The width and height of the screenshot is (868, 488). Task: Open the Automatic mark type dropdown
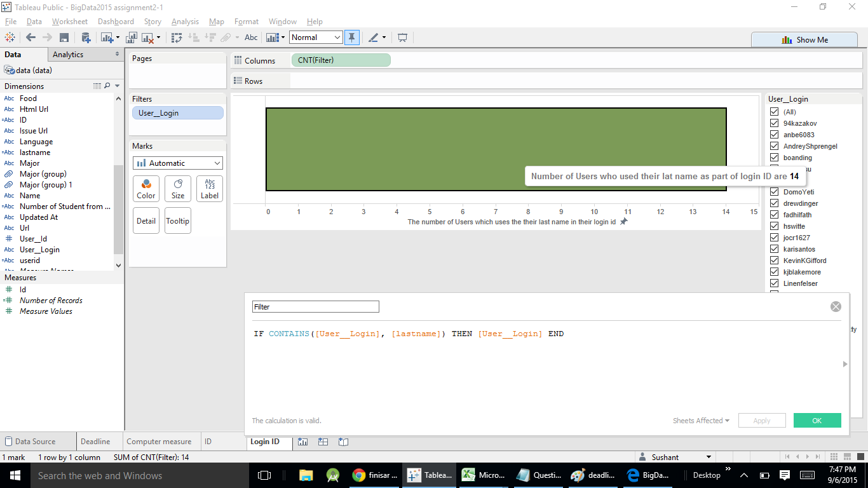pyautogui.click(x=178, y=163)
